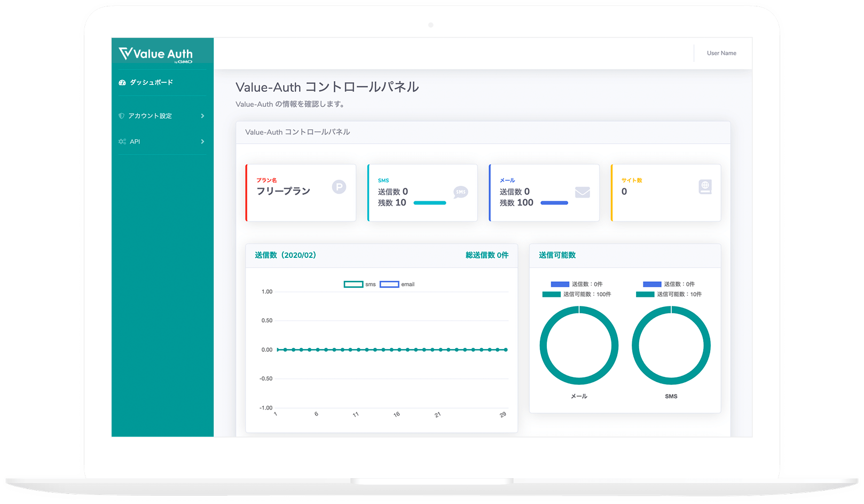The image size is (864, 504).
Task: Click the SMS remaining progress bar
Action: [429, 203]
